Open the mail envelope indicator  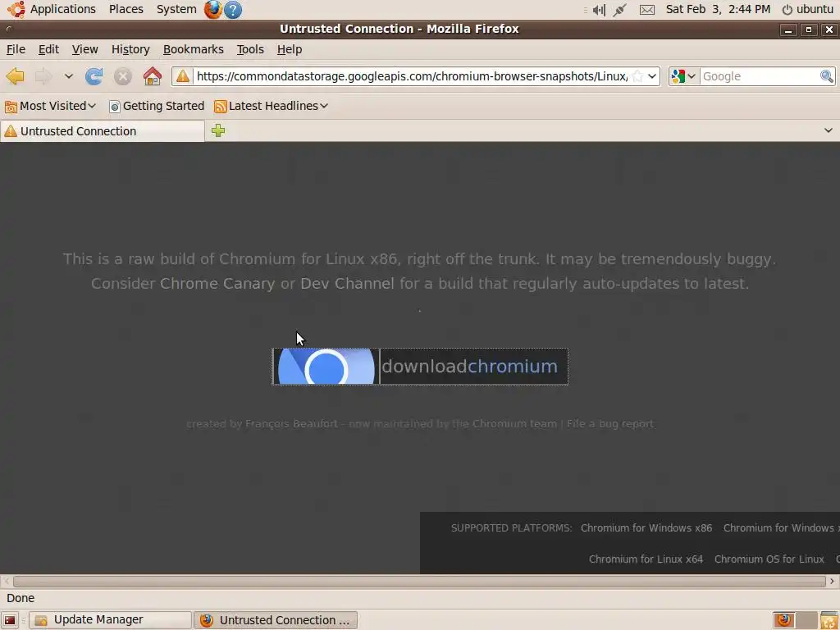click(647, 10)
